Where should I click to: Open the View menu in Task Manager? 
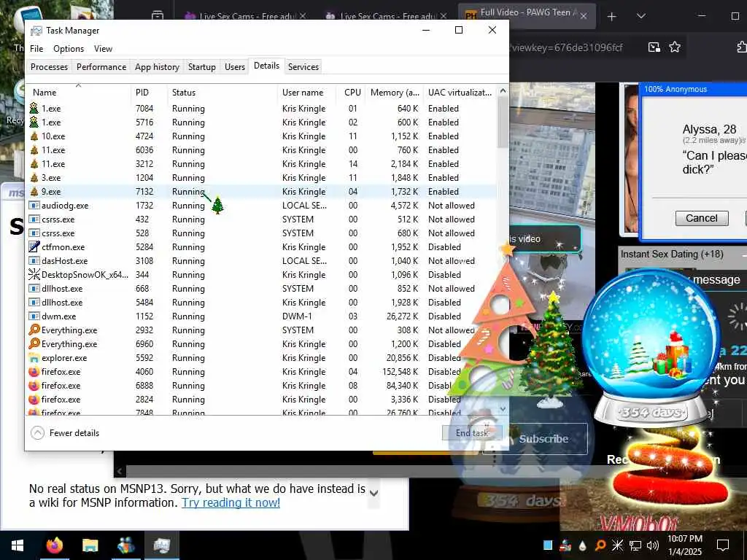point(103,49)
